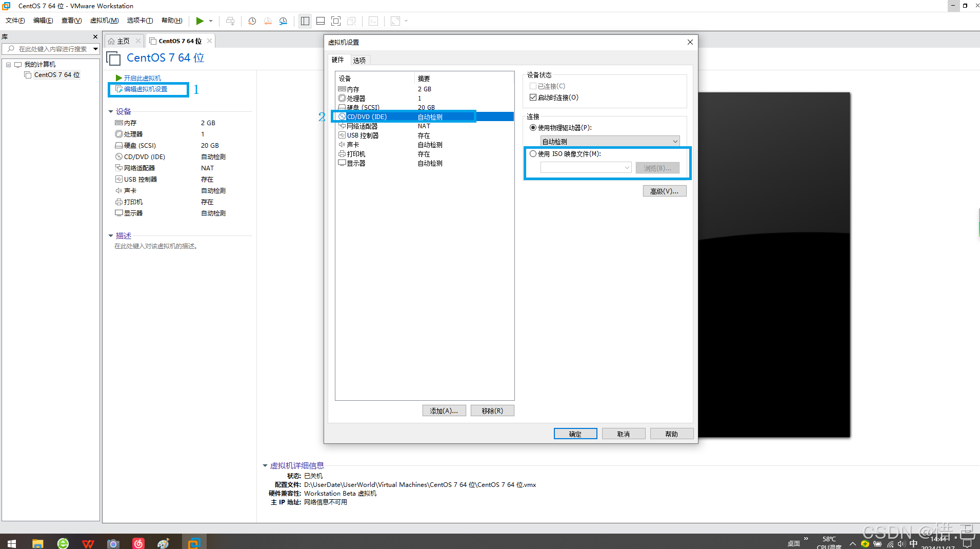Viewport: 980px width, 549px height.
Task: Collapse the 描述 section
Action: 111,236
